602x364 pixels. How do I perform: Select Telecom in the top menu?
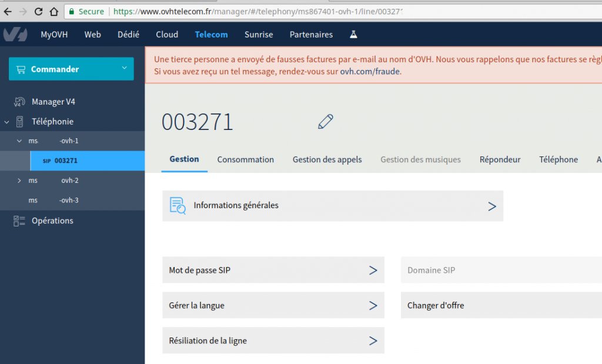pos(211,35)
